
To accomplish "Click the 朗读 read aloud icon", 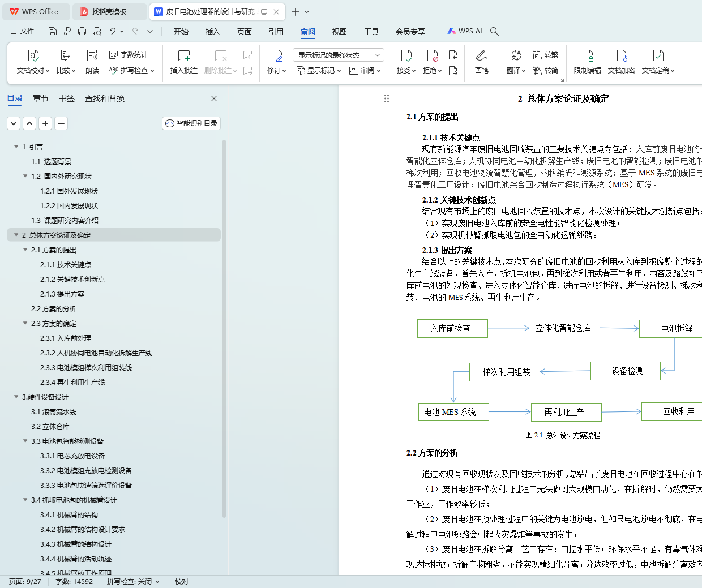I will point(92,55).
